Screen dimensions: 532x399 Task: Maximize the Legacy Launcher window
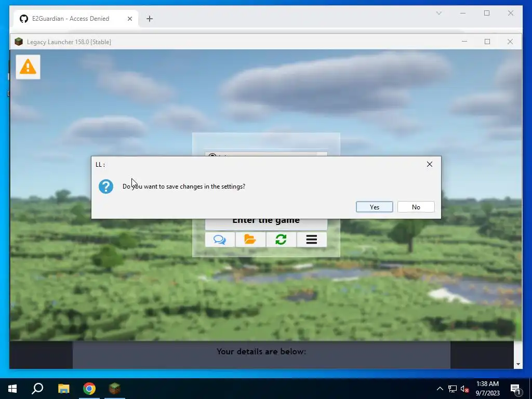point(487,42)
